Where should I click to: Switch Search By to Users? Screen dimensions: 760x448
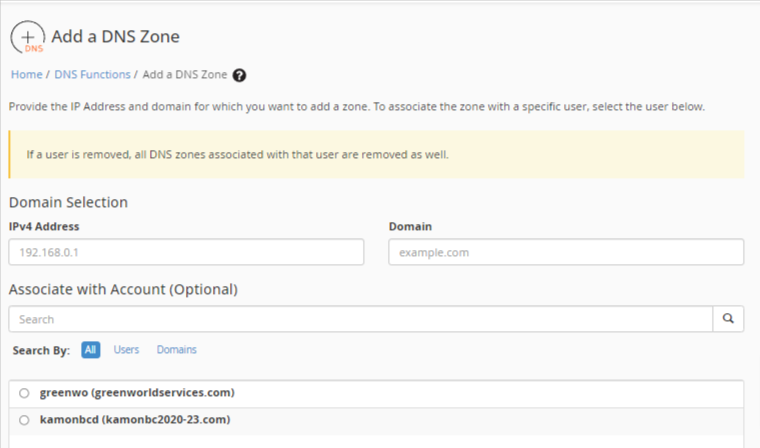coord(126,350)
